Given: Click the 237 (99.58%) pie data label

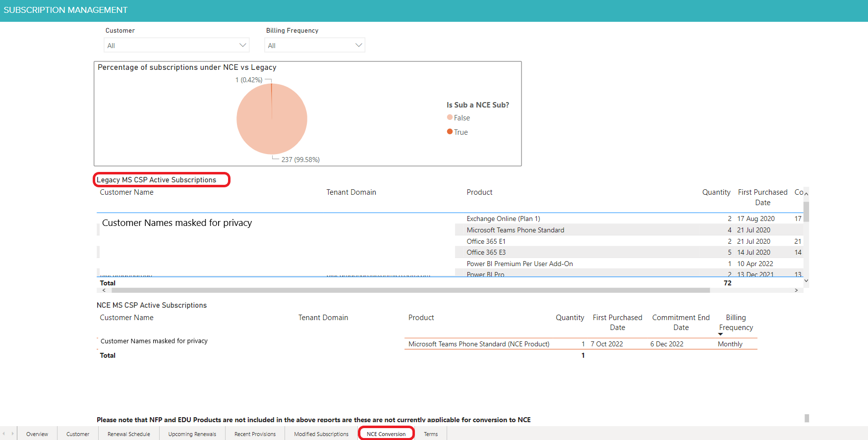Looking at the screenshot, I should 300,160.
